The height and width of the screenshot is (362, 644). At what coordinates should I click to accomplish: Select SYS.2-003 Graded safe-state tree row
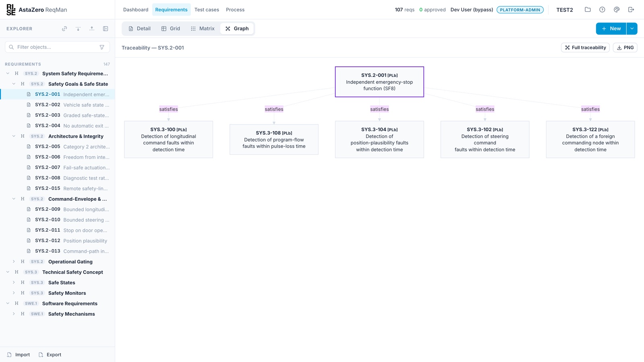57,115
